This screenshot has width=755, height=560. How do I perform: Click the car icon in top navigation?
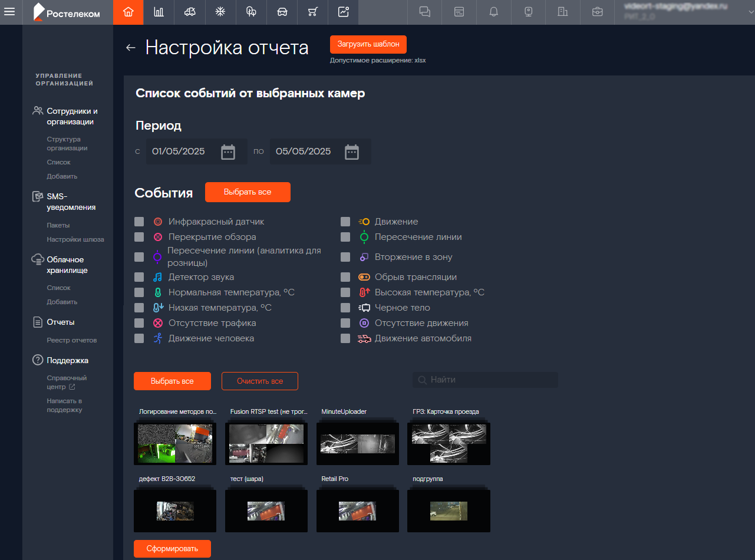[282, 12]
